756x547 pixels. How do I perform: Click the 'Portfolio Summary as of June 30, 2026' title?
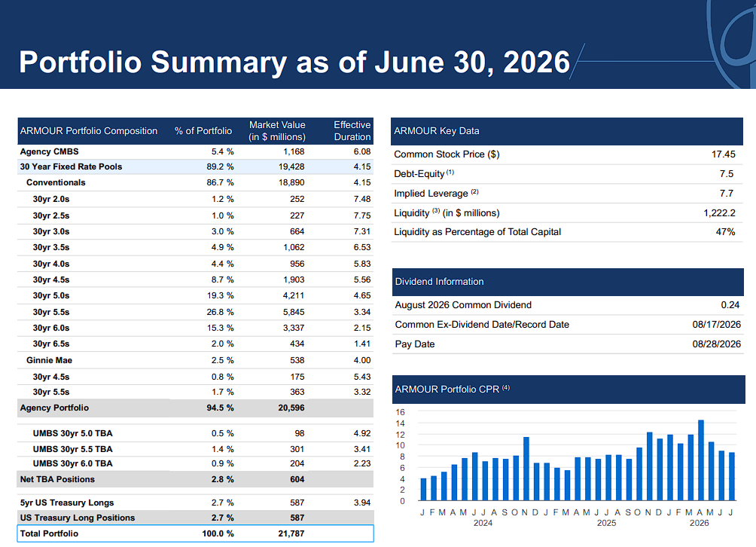[294, 63]
